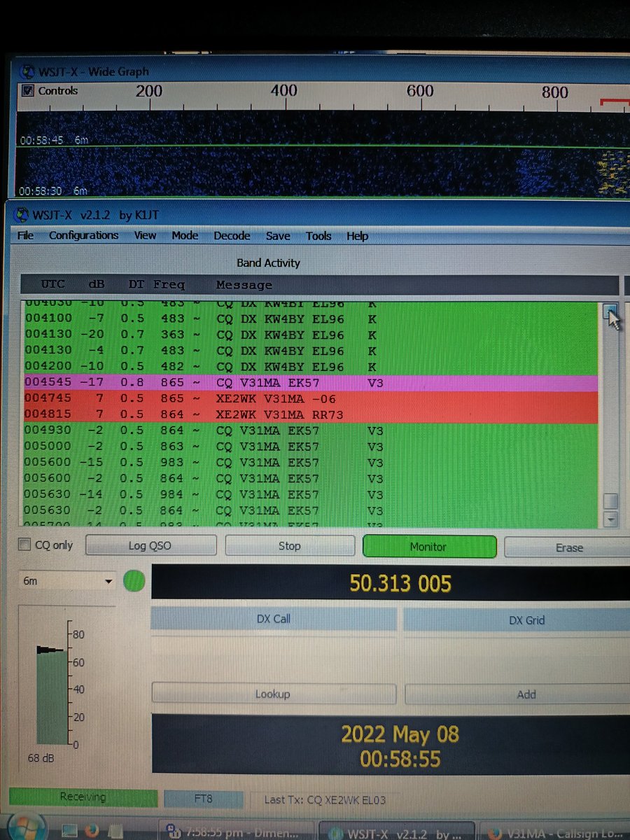Switch to 7:58:55 pm Dimension taskbar item
630x840 pixels.
[x=238, y=832]
